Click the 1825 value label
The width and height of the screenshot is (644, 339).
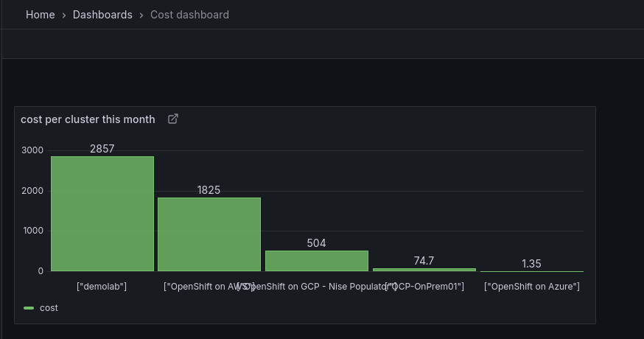click(209, 190)
